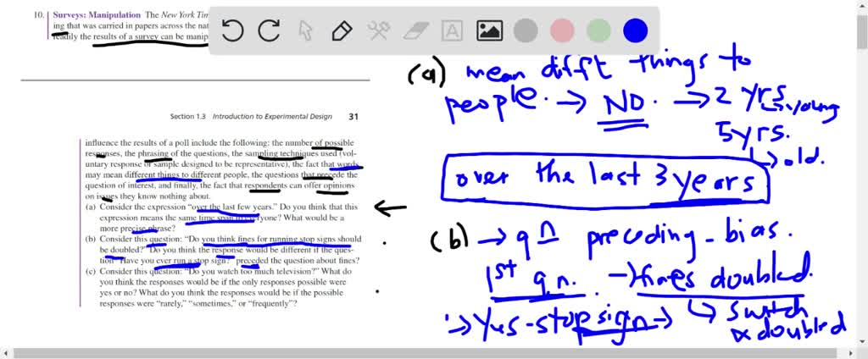Pick the pink ink color

(x=562, y=31)
